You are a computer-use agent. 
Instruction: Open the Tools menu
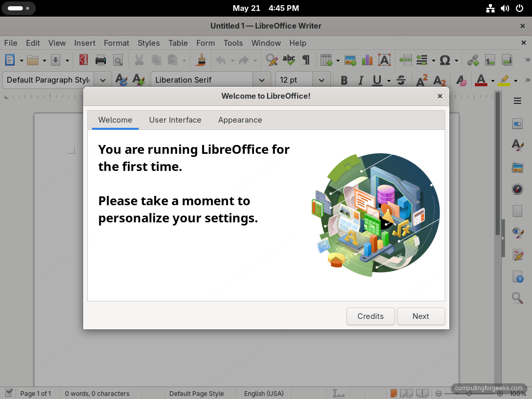click(233, 43)
